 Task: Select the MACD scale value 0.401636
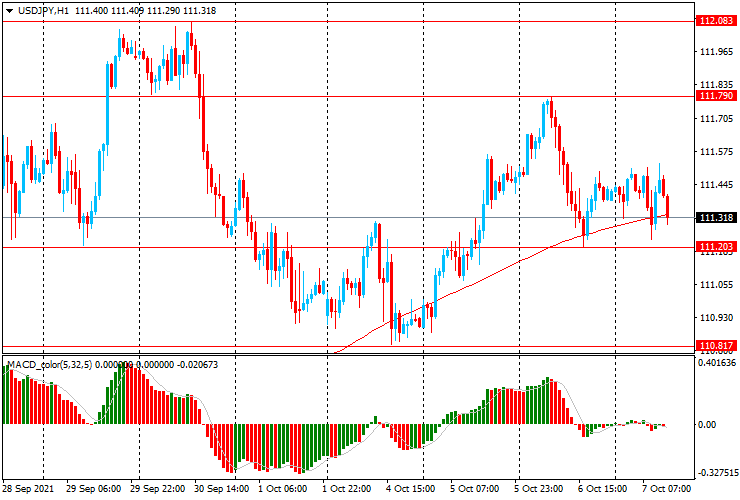[717, 363]
